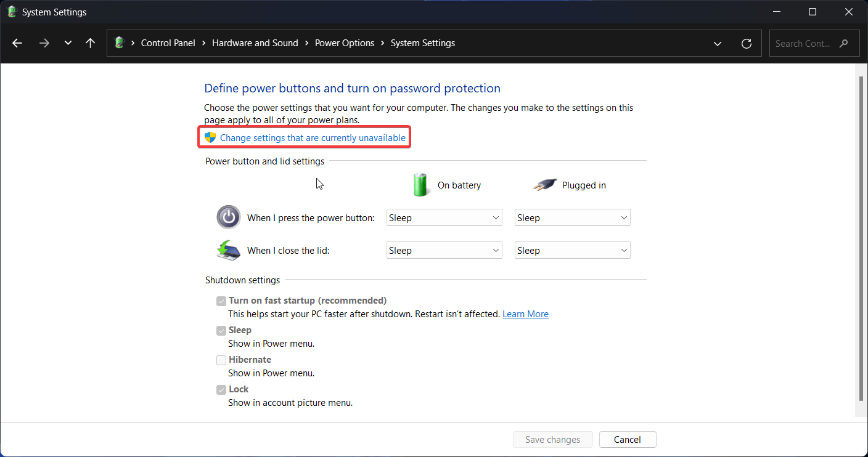Expand the address bar history dropdown
The width and height of the screenshot is (868, 457).
(x=718, y=43)
